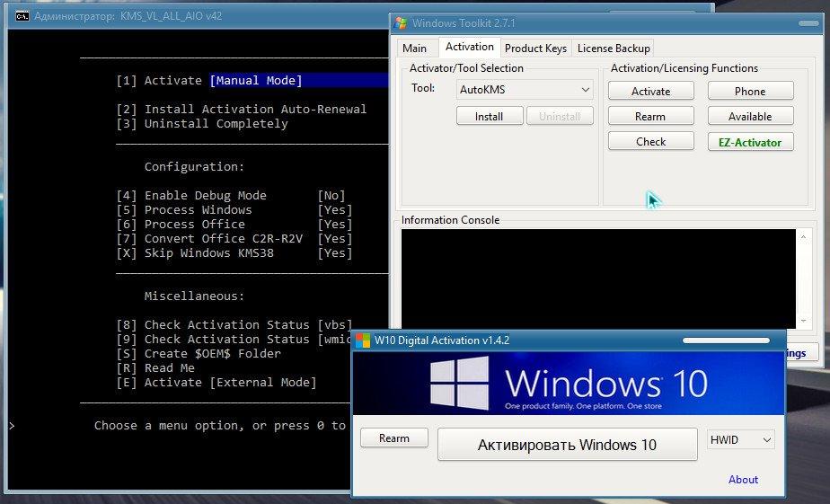Click the Information Console scrollbar up arrow
Viewport: 830px width, 504px height.
point(802,236)
